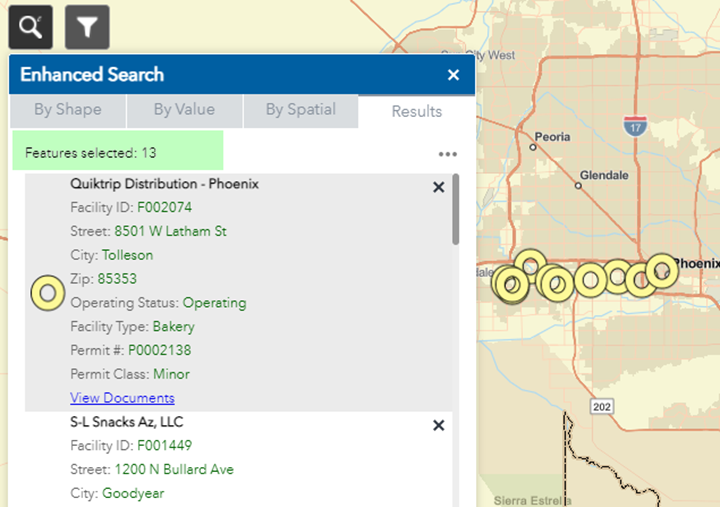This screenshot has height=507, width=720.
Task: Select the Quiktrip Distribution - Phoenix title
Action: (x=164, y=184)
